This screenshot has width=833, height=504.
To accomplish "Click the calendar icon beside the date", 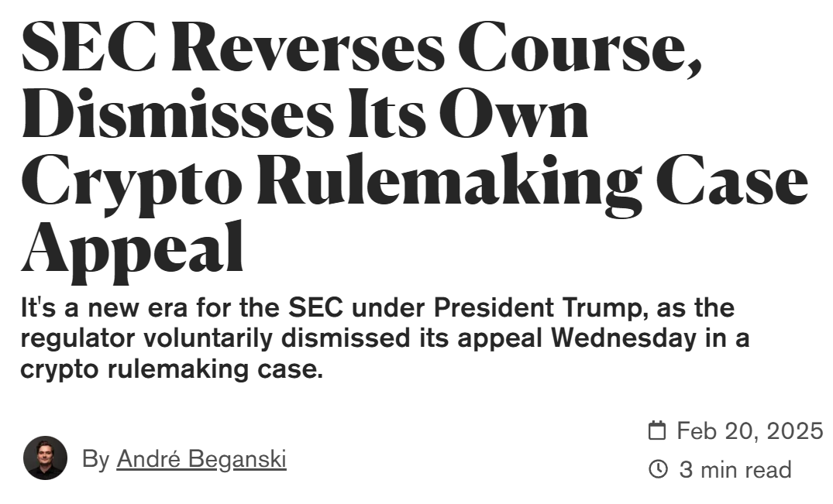I will click(x=657, y=430).
